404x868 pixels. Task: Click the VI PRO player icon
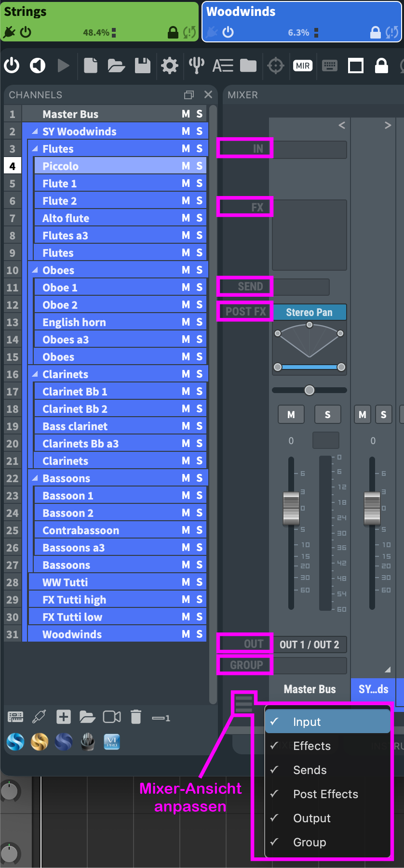click(x=112, y=742)
